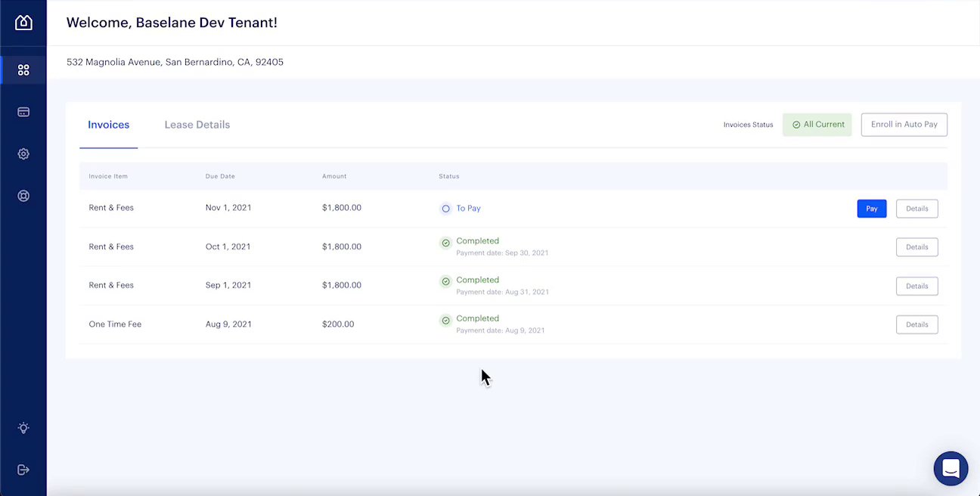View details for the One Time Fee
Screen dimensions: 980x496
[x=916, y=324]
